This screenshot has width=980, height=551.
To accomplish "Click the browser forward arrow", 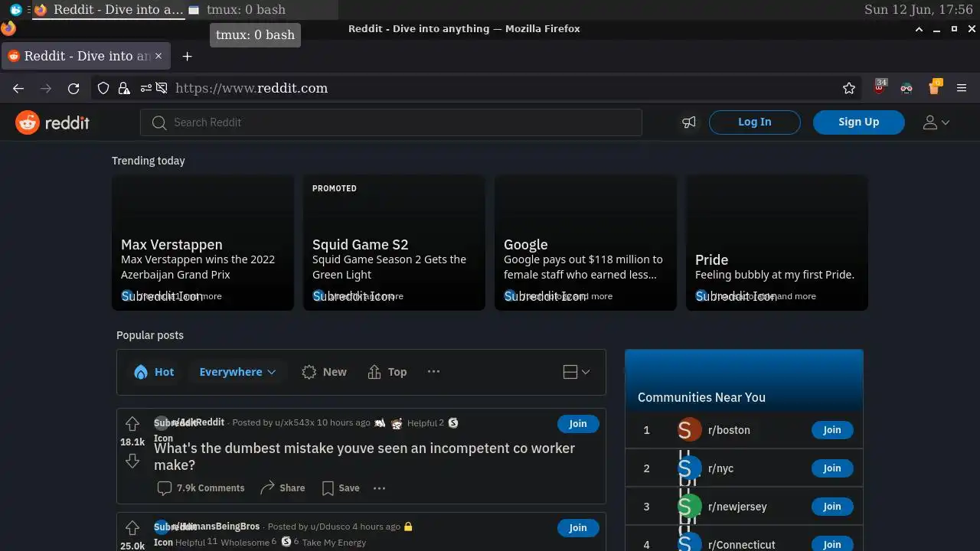I will [x=46, y=89].
